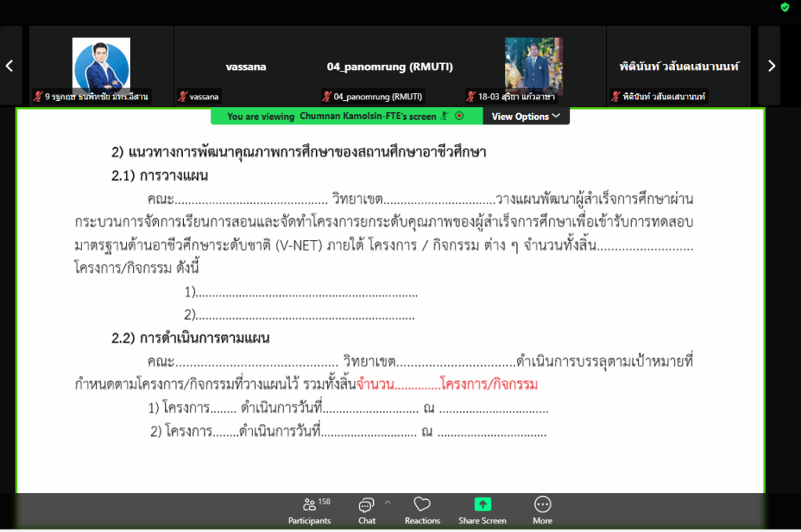Viewport: 801px width, 532px height.
Task: Click the green encryption shield icon
Action: tap(785, 7)
